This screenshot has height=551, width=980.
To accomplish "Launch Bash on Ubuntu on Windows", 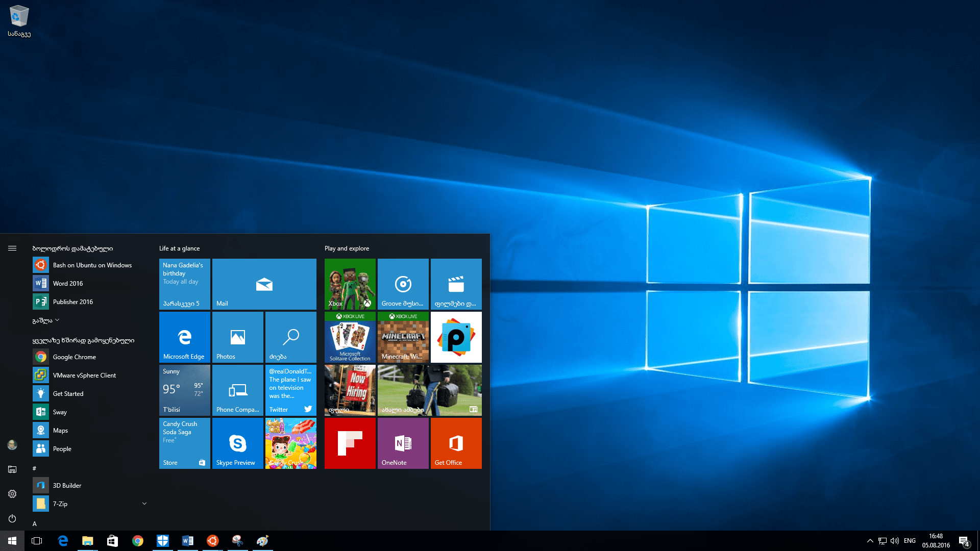I will point(92,265).
